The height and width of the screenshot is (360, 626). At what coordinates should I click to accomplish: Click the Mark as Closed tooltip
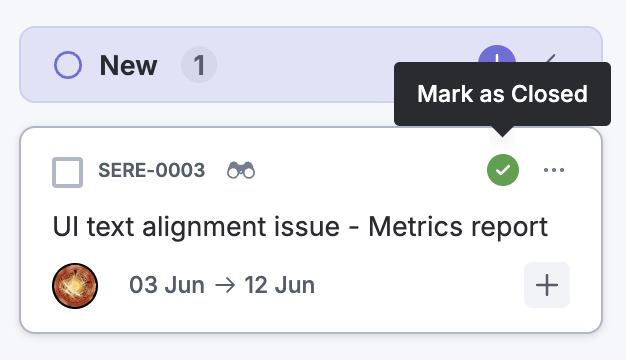502,94
